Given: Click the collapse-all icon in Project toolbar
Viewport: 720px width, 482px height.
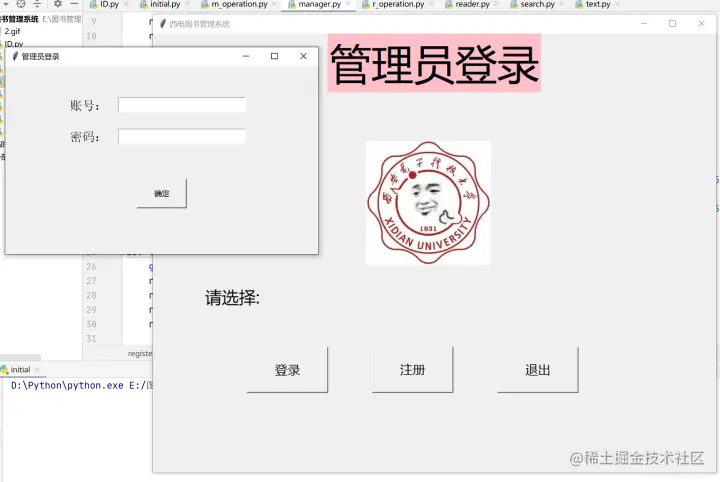Looking at the screenshot, I should click(x=37, y=4).
